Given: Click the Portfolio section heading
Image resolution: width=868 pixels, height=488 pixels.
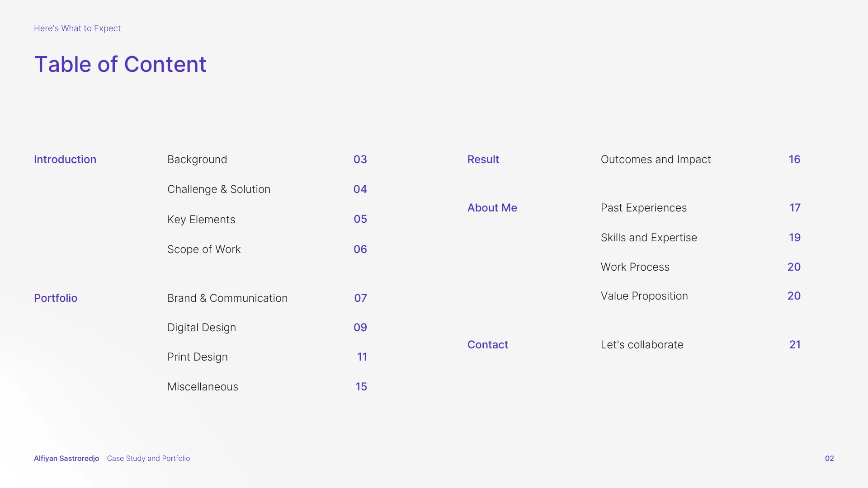Looking at the screenshot, I should 56,298.
